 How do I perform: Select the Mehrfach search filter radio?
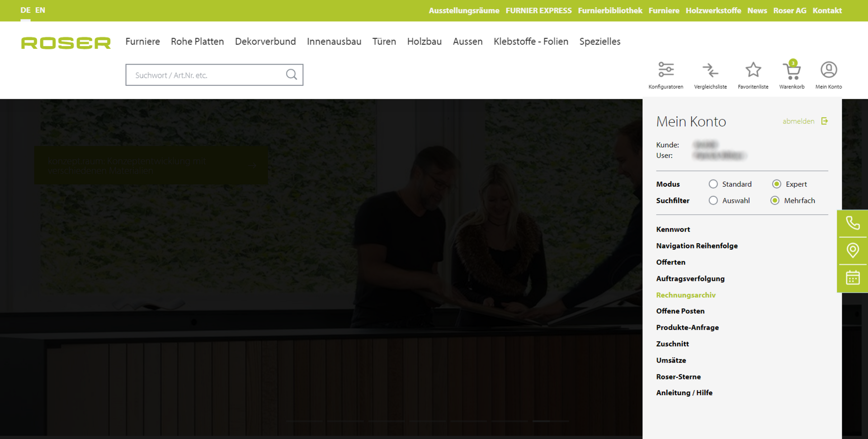click(x=775, y=200)
